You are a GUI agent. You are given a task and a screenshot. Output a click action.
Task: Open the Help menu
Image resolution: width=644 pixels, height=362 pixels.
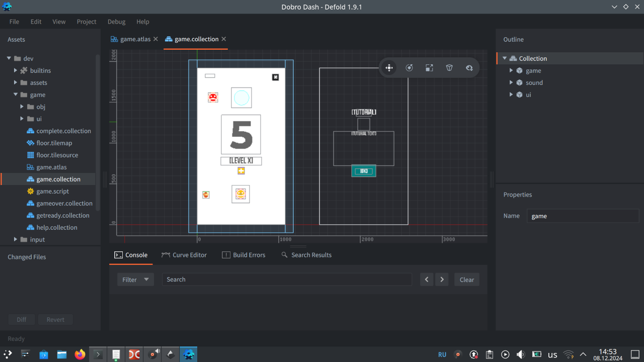point(143,22)
